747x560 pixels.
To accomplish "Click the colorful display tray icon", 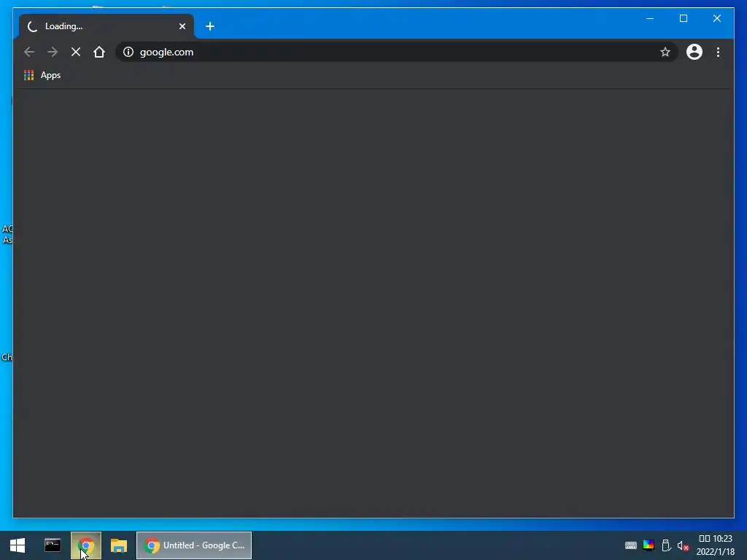I will (649, 545).
